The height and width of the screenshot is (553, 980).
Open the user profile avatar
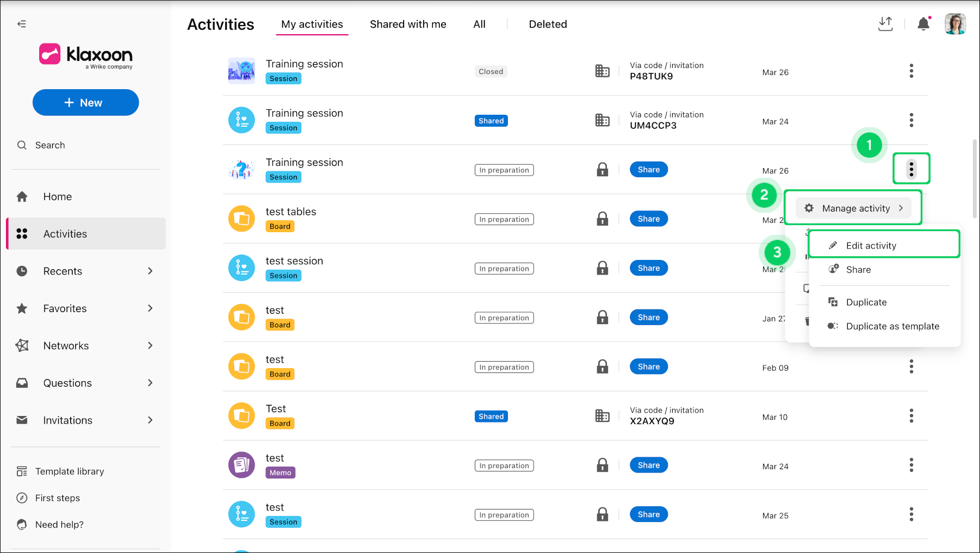click(955, 24)
